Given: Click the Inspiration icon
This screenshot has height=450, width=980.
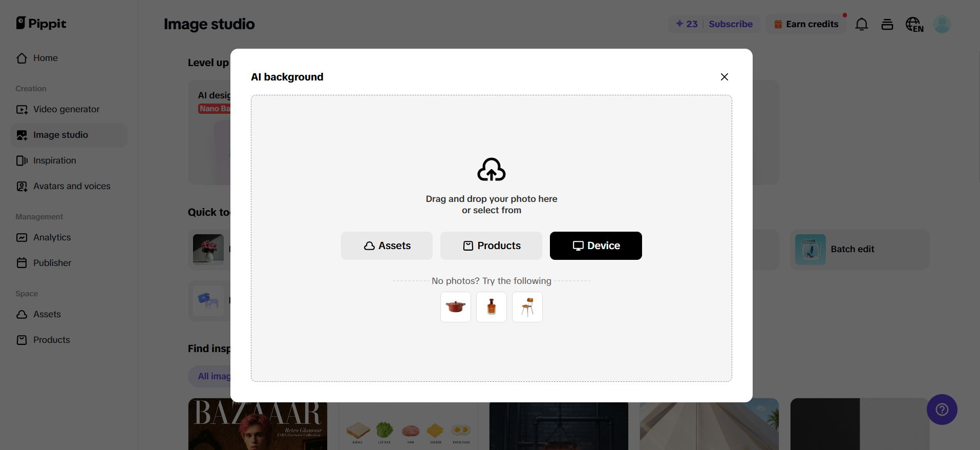Looking at the screenshot, I should pos(22,160).
